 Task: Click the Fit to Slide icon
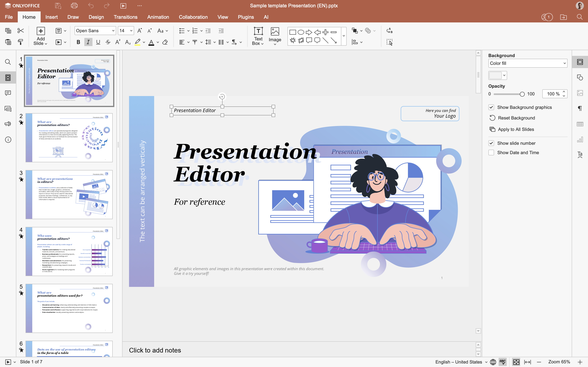pyautogui.click(x=516, y=362)
